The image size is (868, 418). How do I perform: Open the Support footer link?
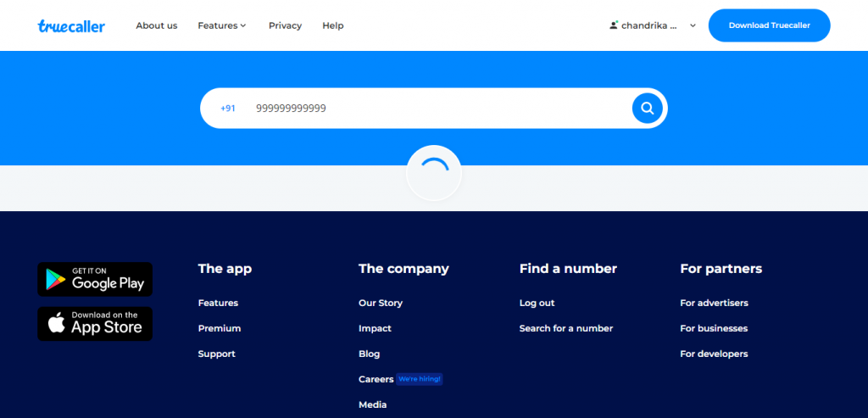coord(216,354)
